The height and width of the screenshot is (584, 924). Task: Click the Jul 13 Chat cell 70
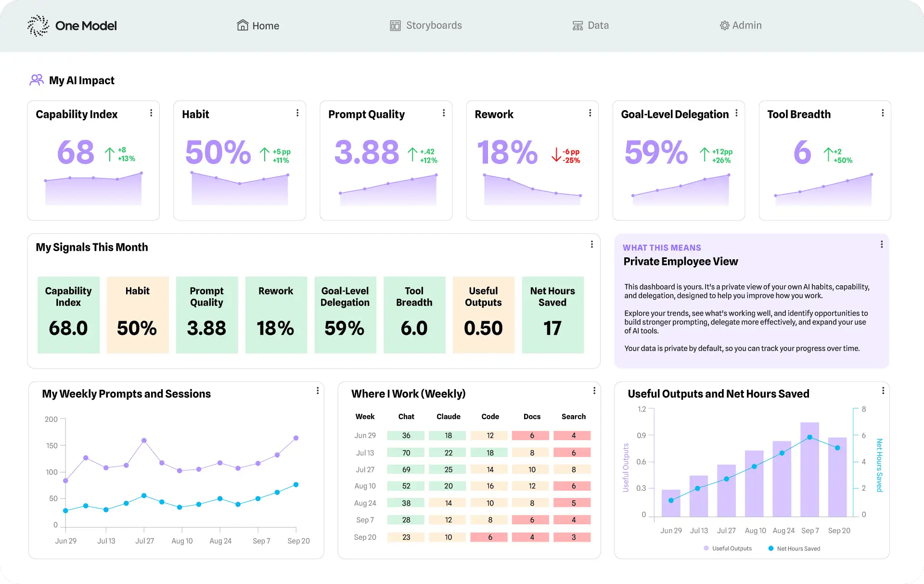[406, 453]
